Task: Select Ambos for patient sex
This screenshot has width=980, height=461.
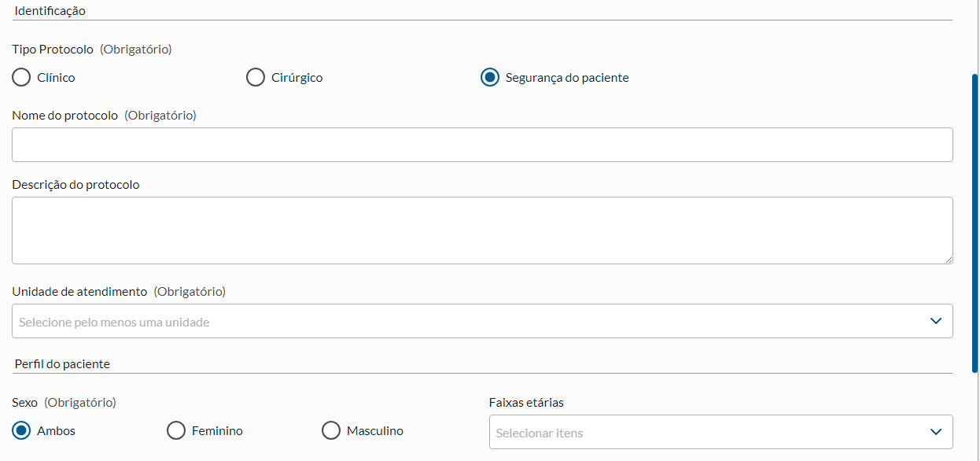Action: (x=21, y=431)
